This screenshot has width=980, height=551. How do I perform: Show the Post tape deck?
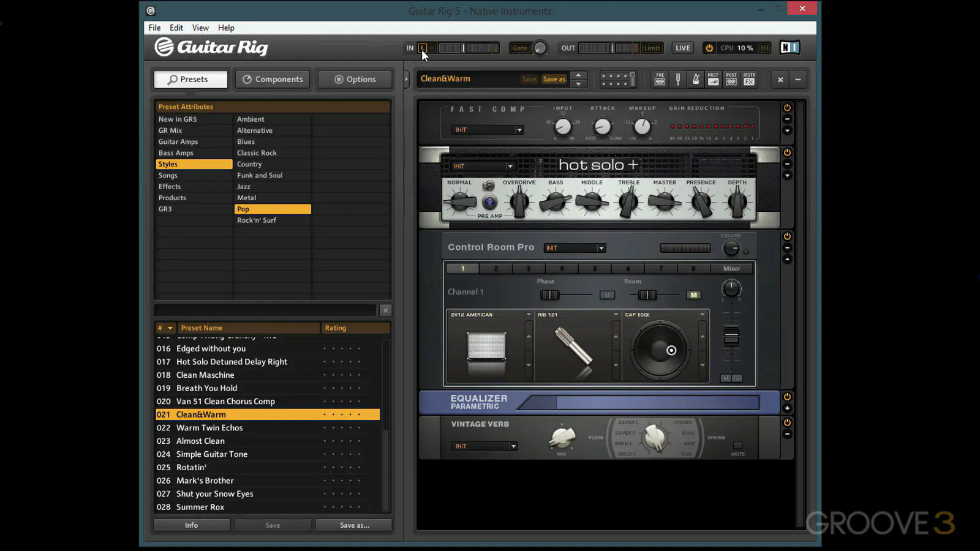pyautogui.click(x=731, y=80)
